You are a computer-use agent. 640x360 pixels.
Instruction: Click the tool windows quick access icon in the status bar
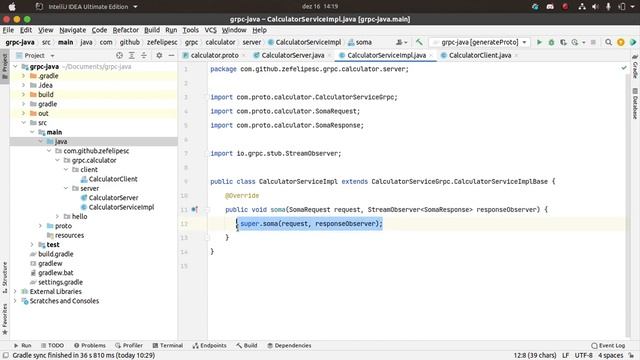pos(6,356)
